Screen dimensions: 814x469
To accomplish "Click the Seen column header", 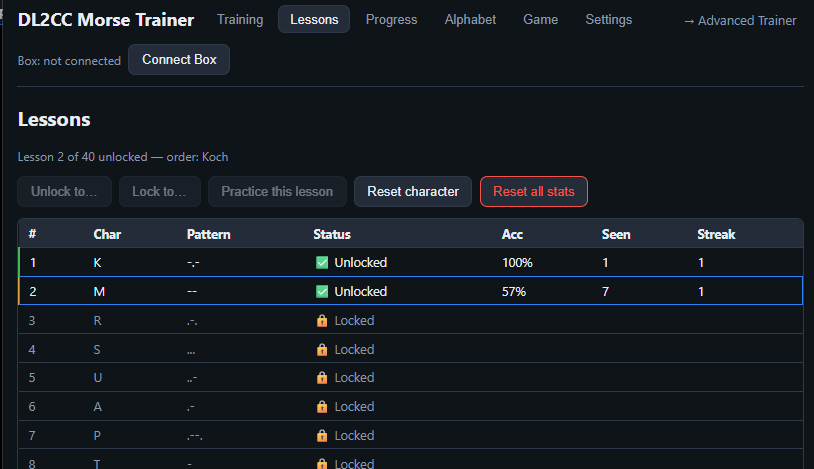I will click(x=616, y=235).
